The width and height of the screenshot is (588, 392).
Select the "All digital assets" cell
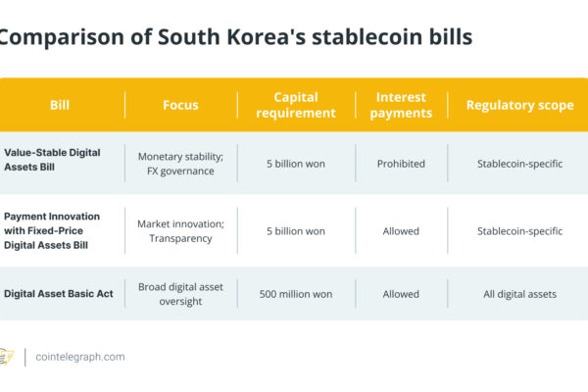pos(519,294)
